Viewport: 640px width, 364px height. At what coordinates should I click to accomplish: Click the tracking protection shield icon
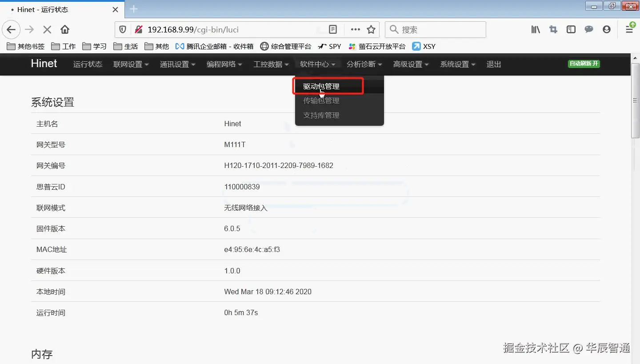pos(123,30)
